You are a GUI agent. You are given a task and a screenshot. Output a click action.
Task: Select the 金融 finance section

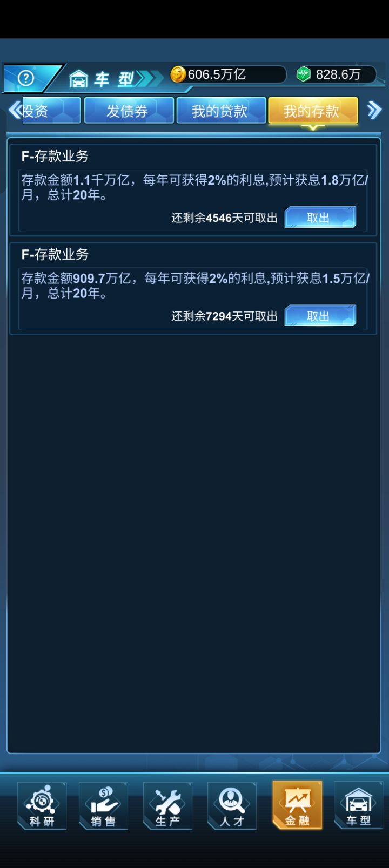297,805
